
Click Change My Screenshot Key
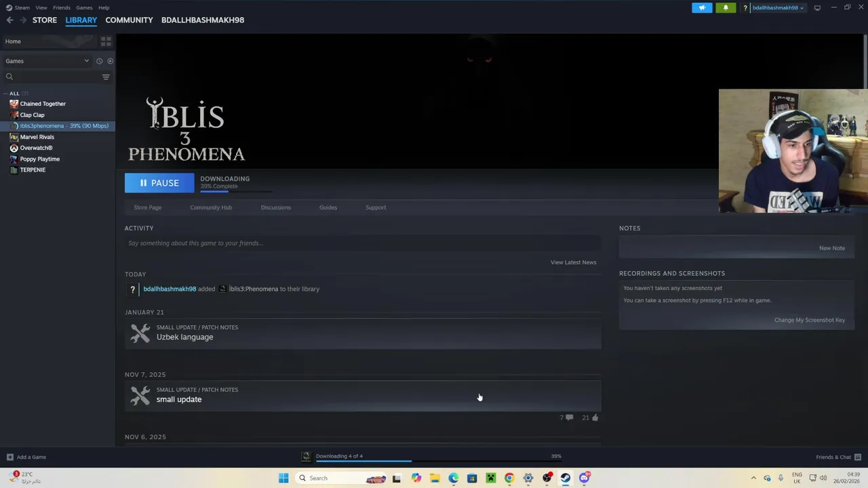point(810,320)
